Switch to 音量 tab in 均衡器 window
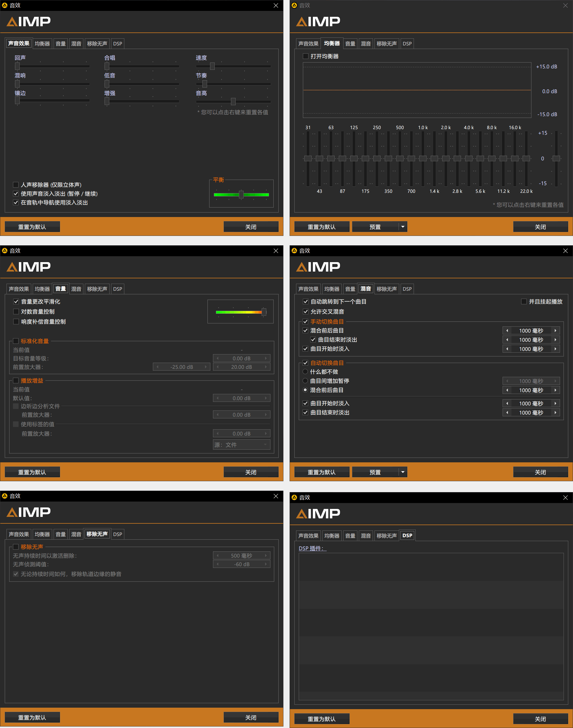573x728 pixels. pyautogui.click(x=350, y=44)
